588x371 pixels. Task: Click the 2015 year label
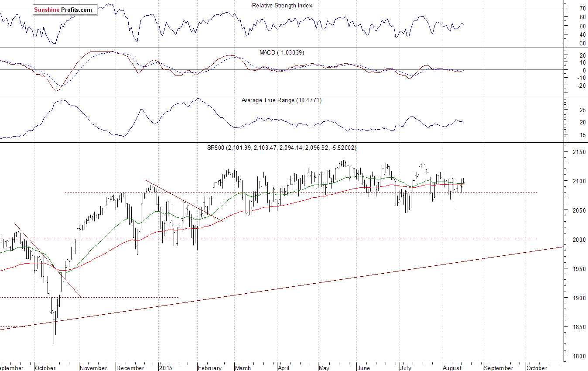pyautogui.click(x=166, y=368)
